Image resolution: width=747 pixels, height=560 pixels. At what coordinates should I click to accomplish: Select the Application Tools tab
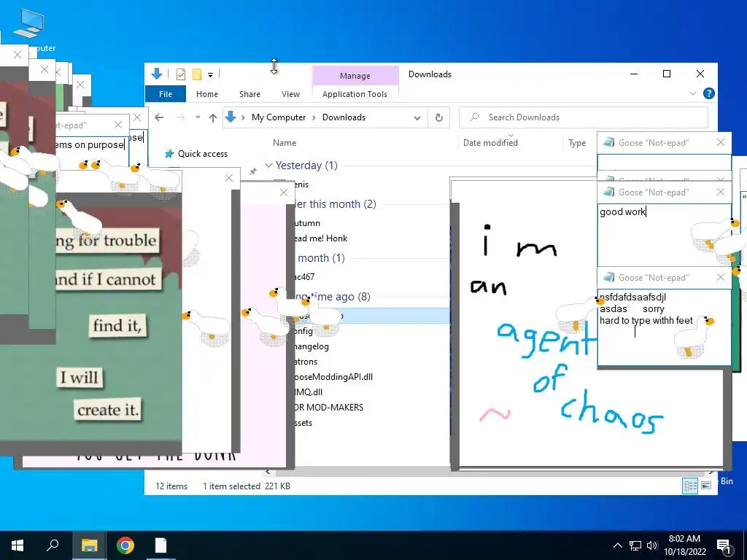coord(355,94)
